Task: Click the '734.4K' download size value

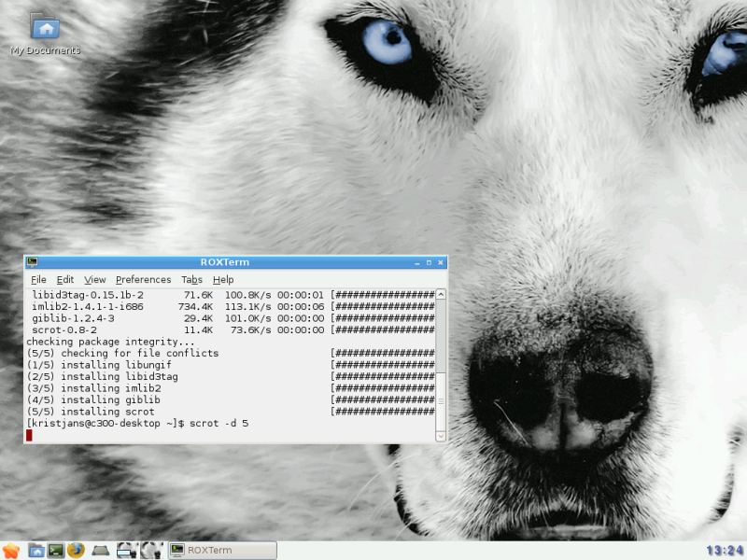Action: point(195,307)
